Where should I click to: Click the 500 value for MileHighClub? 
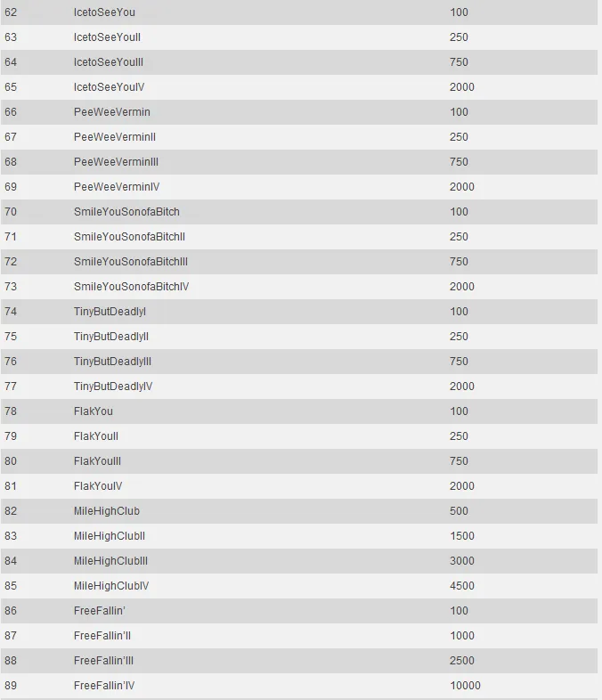(x=460, y=511)
